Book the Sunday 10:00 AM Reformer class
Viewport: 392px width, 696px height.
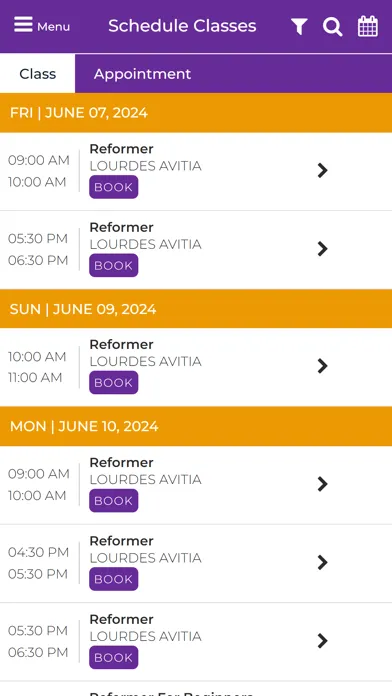(x=114, y=383)
